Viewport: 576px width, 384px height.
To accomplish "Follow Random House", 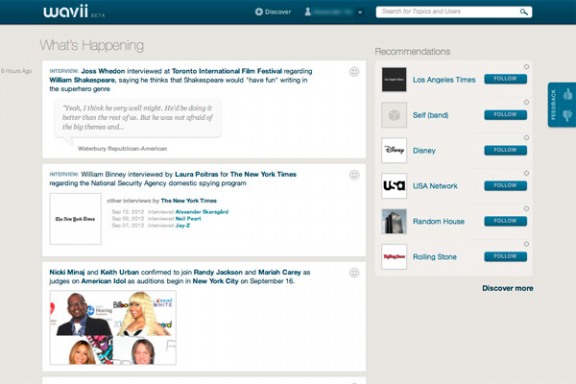I will pyautogui.click(x=505, y=221).
